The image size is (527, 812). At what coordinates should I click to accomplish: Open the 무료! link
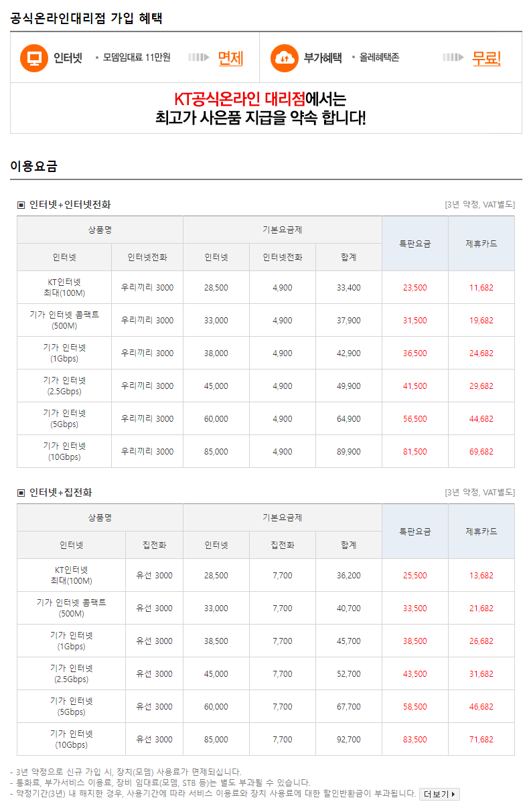486,58
